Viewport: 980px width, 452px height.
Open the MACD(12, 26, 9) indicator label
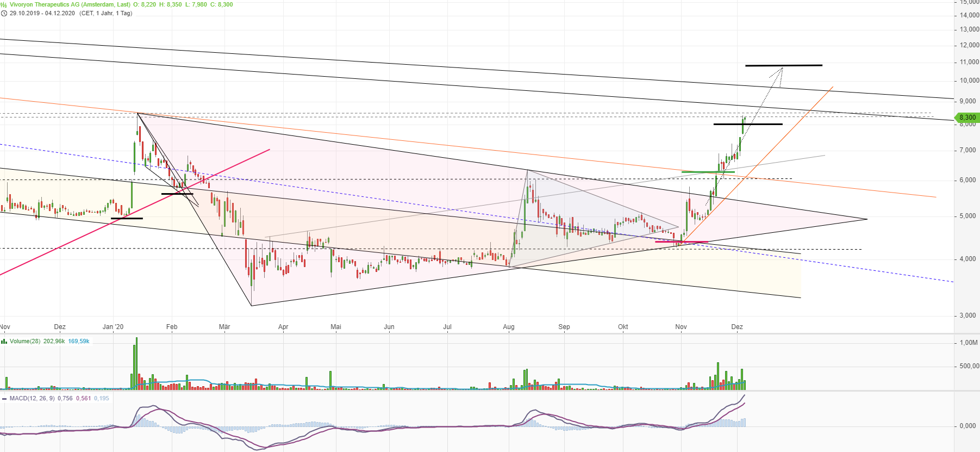[x=32, y=398]
